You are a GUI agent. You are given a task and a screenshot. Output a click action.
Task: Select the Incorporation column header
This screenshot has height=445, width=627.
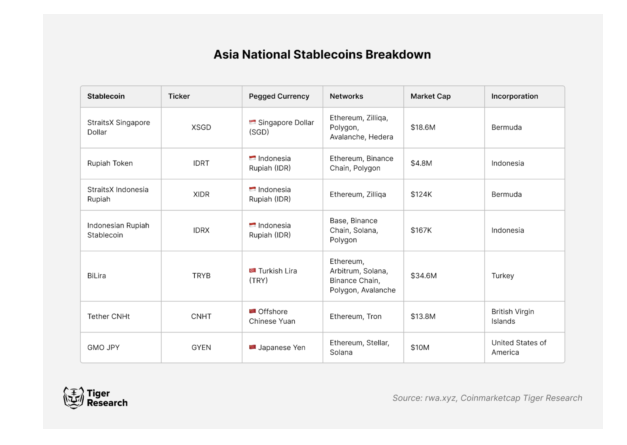tap(515, 96)
